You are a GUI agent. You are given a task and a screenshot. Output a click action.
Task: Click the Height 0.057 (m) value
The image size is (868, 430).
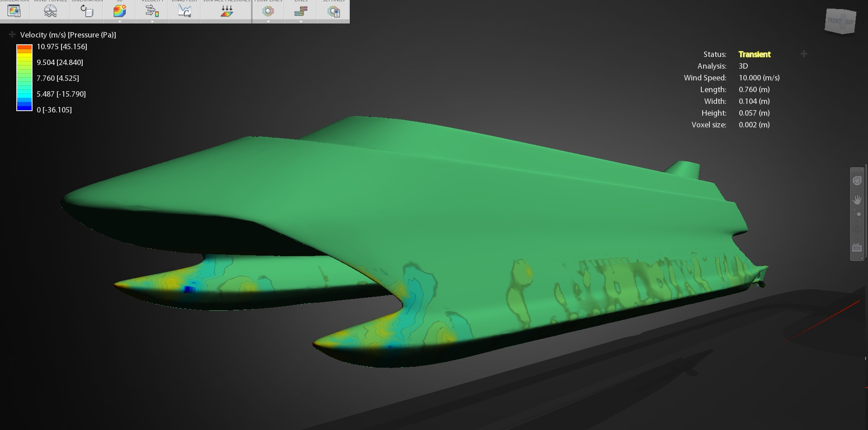(x=754, y=113)
